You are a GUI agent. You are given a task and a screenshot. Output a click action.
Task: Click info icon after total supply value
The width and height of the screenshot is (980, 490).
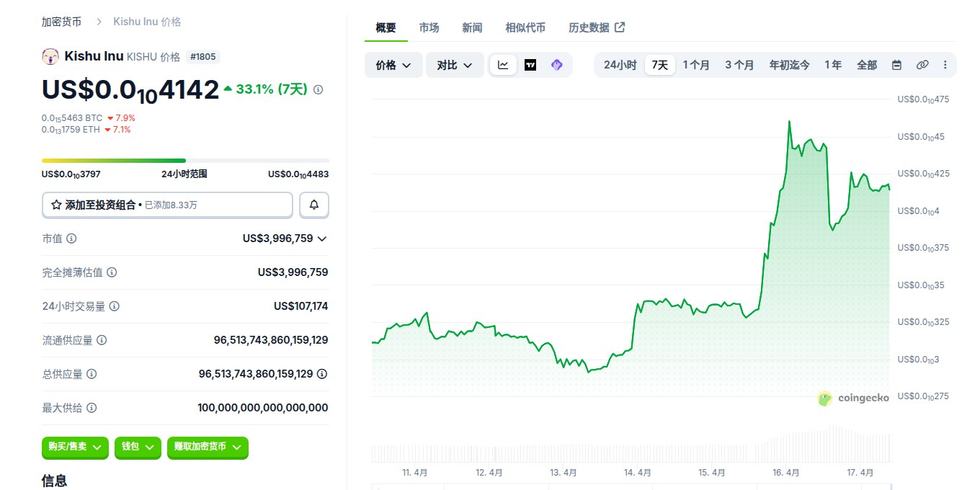(x=322, y=374)
